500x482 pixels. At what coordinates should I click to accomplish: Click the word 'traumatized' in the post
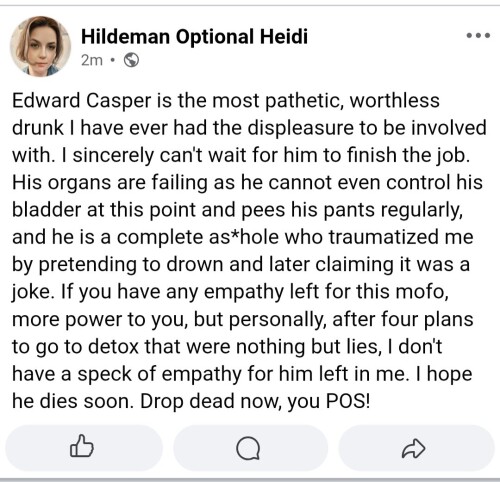384,237
